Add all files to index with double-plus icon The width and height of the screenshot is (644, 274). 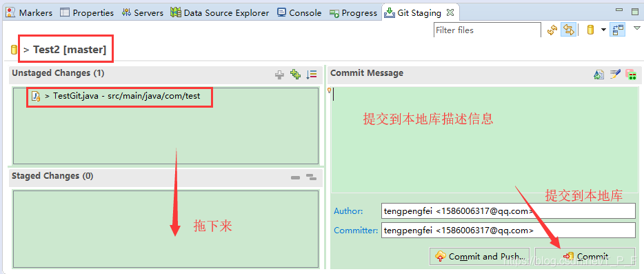click(295, 74)
